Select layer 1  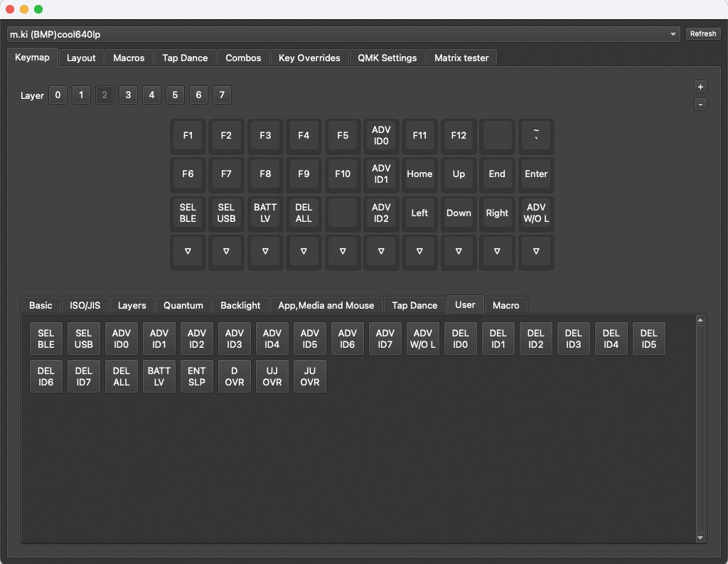[81, 95]
